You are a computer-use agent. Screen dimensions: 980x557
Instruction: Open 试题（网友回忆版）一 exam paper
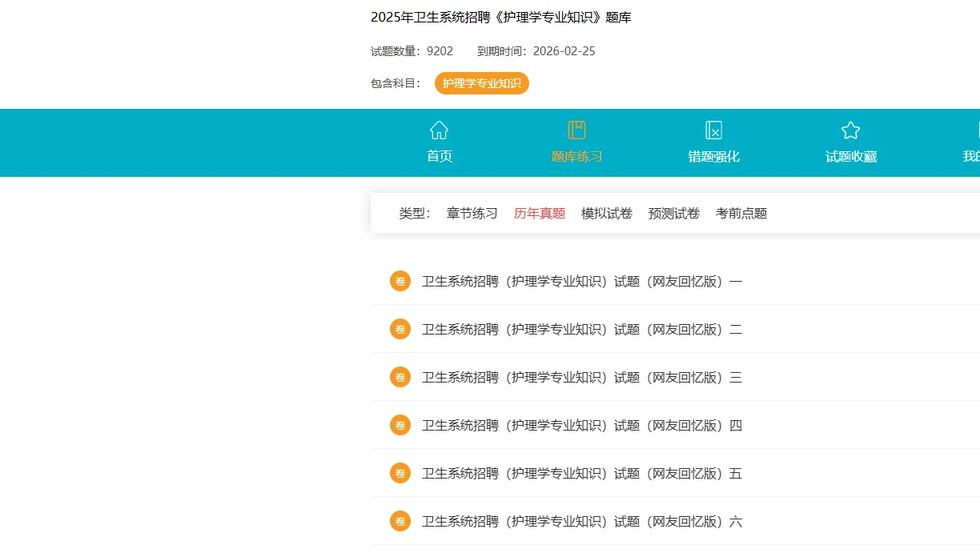click(582, 281)
